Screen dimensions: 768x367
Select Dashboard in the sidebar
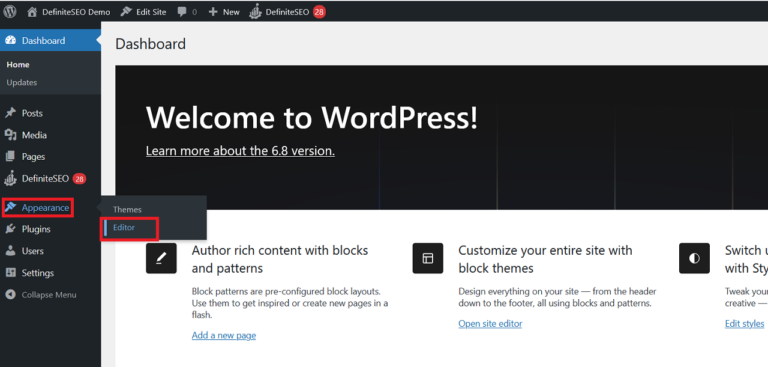[x=50, y=41]
